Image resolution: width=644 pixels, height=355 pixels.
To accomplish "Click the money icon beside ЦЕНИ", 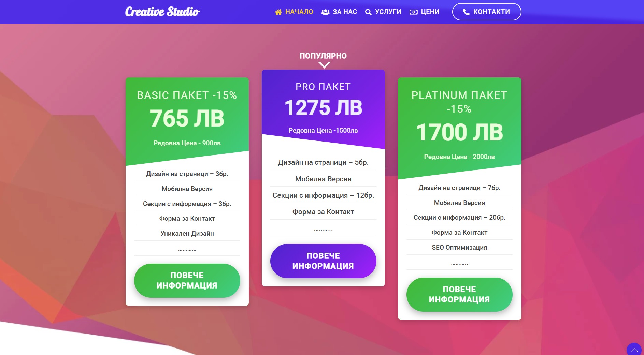I will (x=413, y=12).
